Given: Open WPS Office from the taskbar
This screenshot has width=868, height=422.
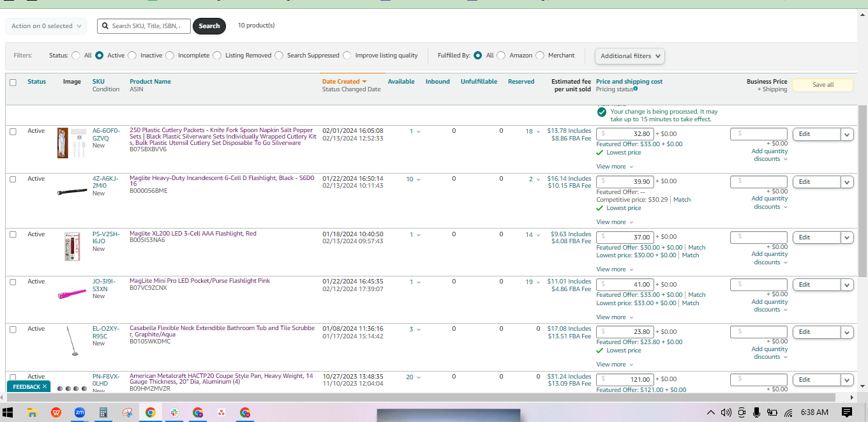Looking at the screenshot, I should click(56, 412).
